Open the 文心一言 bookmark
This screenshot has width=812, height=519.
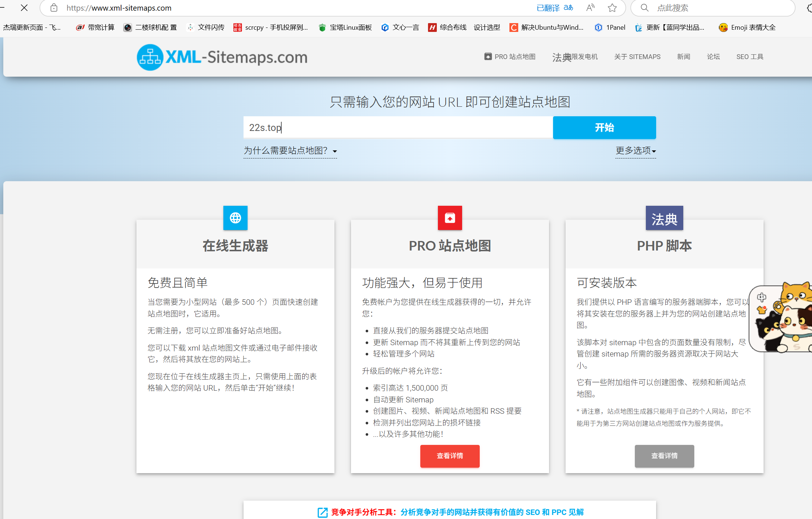[x=400, y=28]
